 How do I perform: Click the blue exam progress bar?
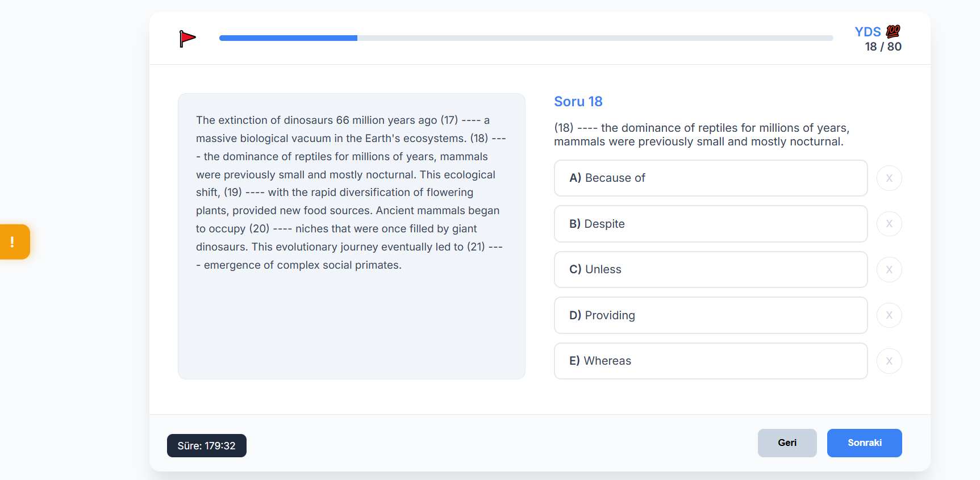pos(526,38)
